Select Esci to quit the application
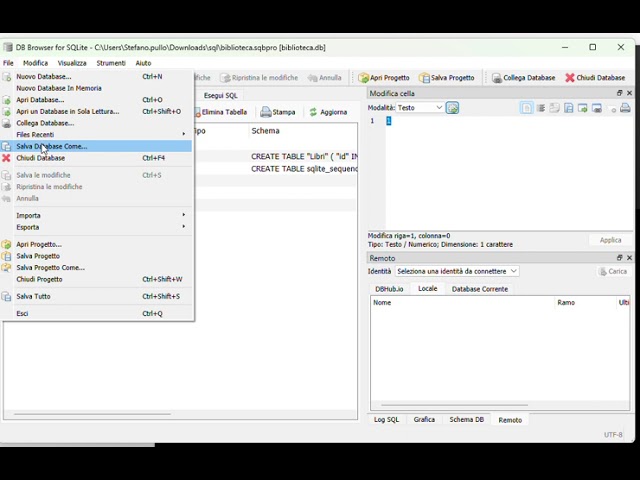 pos(96,313)
